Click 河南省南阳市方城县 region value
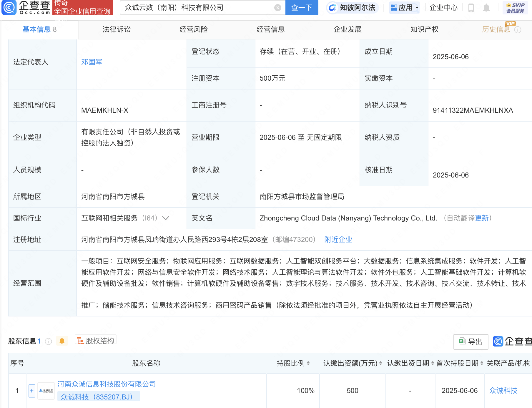The width and height of the screenshot is (532, 408). click(x=113, y=197)
